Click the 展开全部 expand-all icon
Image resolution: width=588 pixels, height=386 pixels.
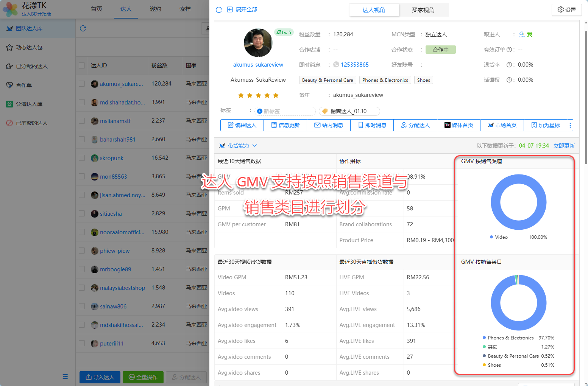[230, 9]
